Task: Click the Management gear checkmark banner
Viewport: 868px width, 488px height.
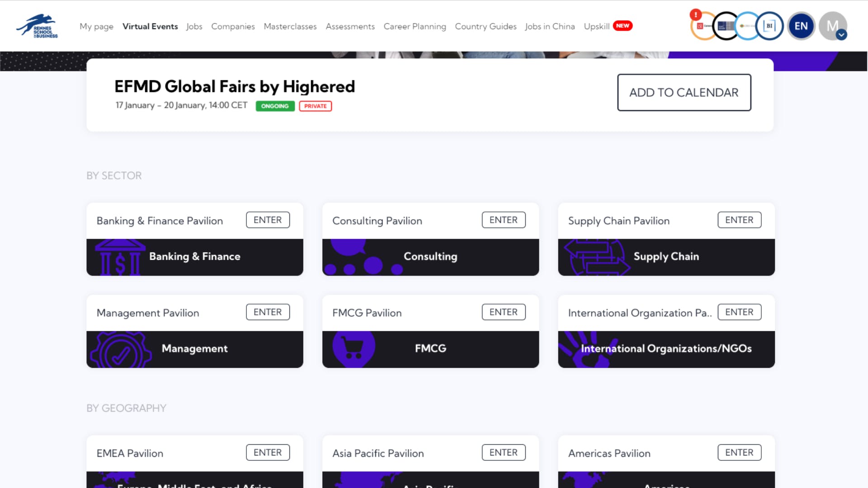Action: (x=194, y=349)
